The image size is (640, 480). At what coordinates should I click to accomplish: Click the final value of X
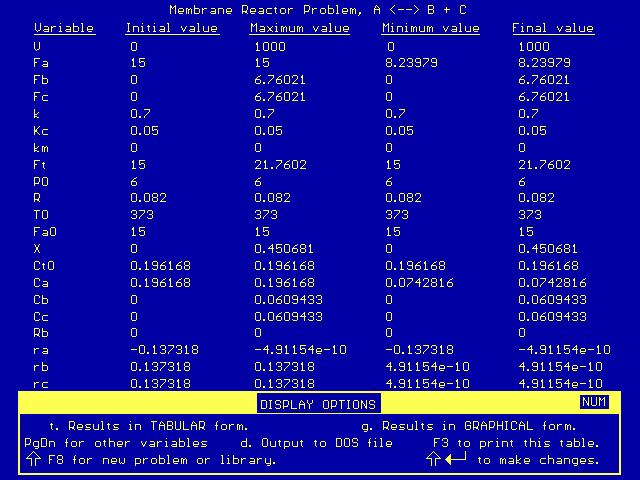point(548,248)
